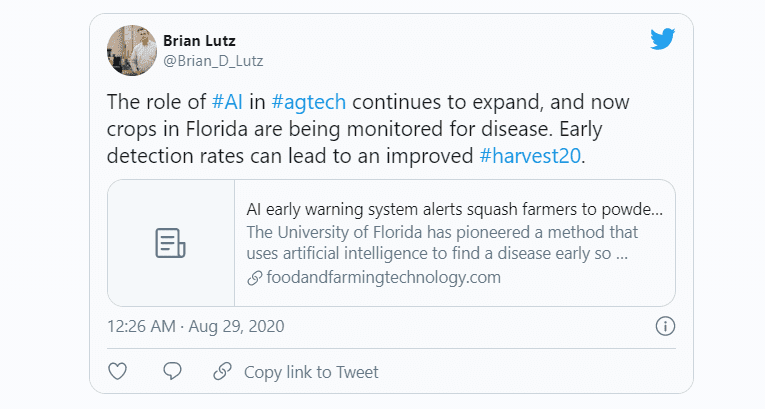Click the University of Florida article description

click(x=442, y=243)
